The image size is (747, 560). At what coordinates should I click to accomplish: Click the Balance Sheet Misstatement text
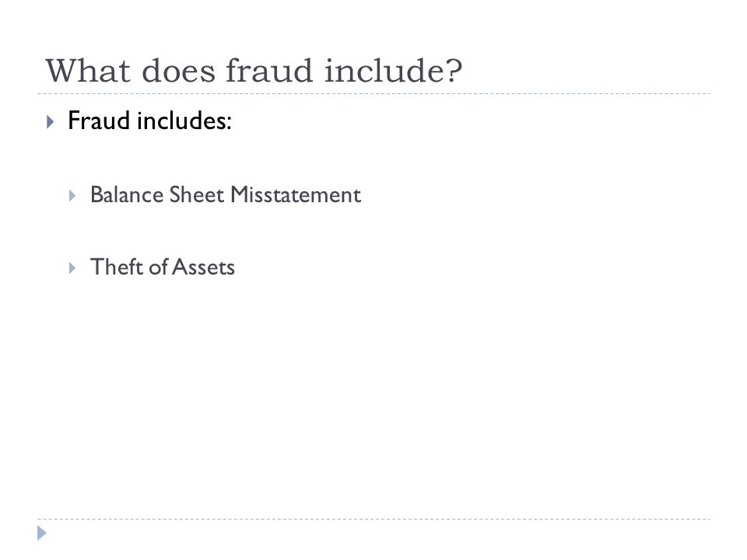click(226, 194)
